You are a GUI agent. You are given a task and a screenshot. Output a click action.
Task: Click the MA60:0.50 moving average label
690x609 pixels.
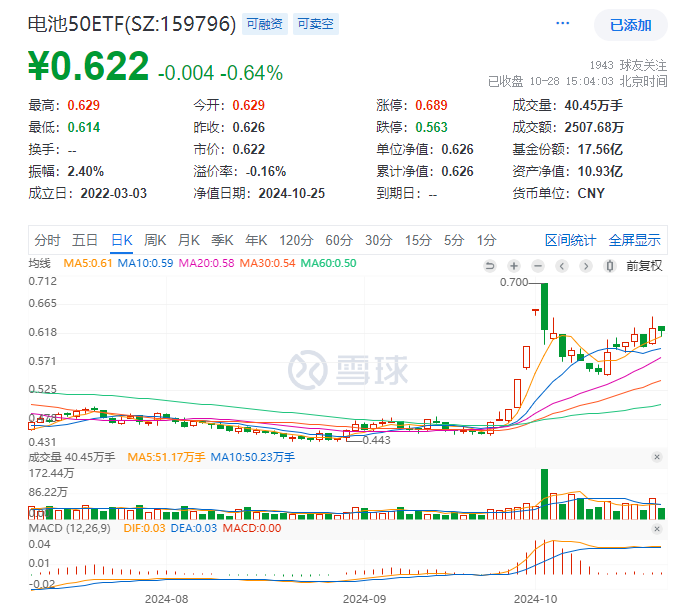click(x=328, y=263)
